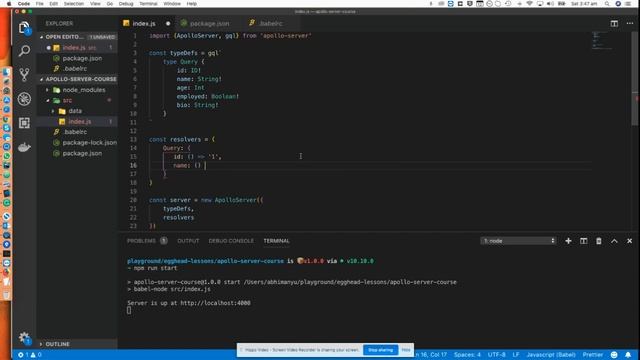Click the Stop sharing button
The image size is (640, 360).
click(380, 350)
